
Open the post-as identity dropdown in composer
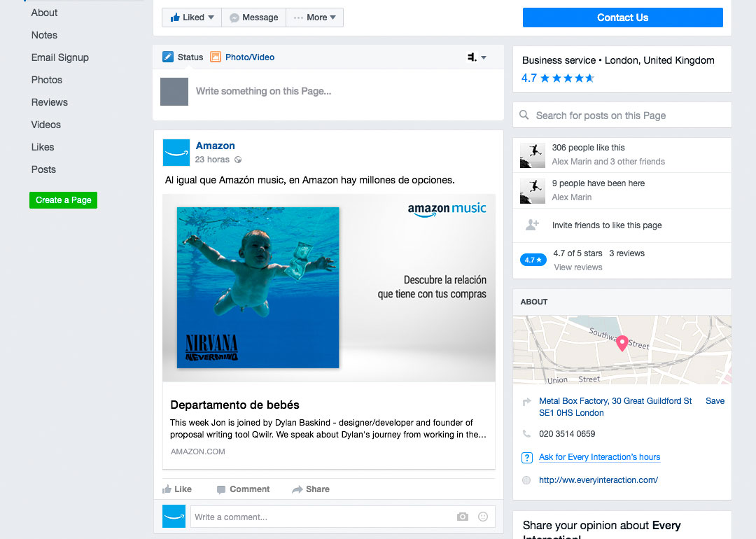[477, 57]
